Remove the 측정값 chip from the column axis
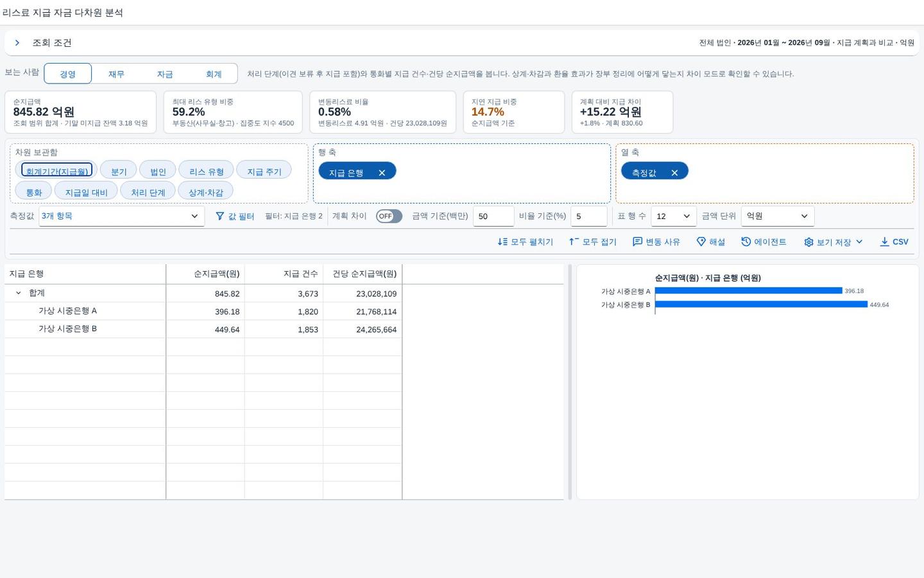 [x=674, y=173]
